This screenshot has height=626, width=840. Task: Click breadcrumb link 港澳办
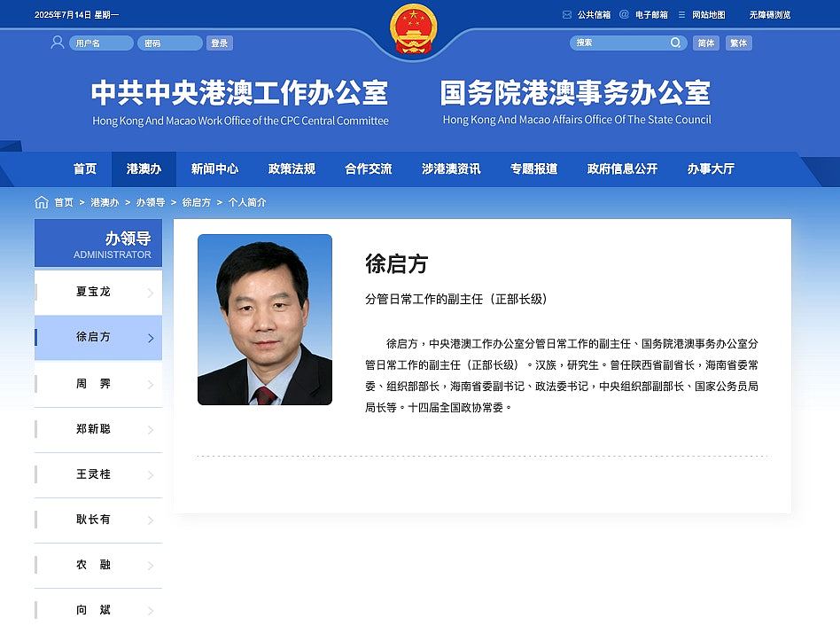pyautogui.click(x=105, y=202)
